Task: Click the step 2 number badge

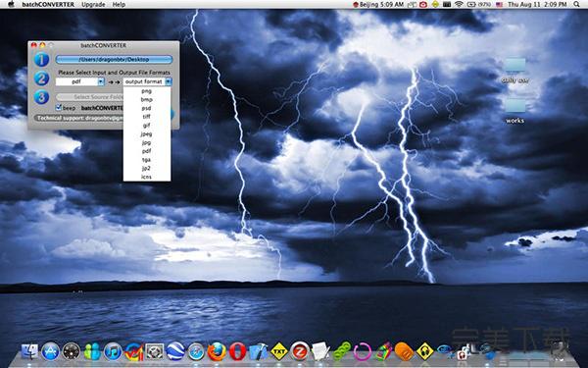Action: (x=41, y=79)
